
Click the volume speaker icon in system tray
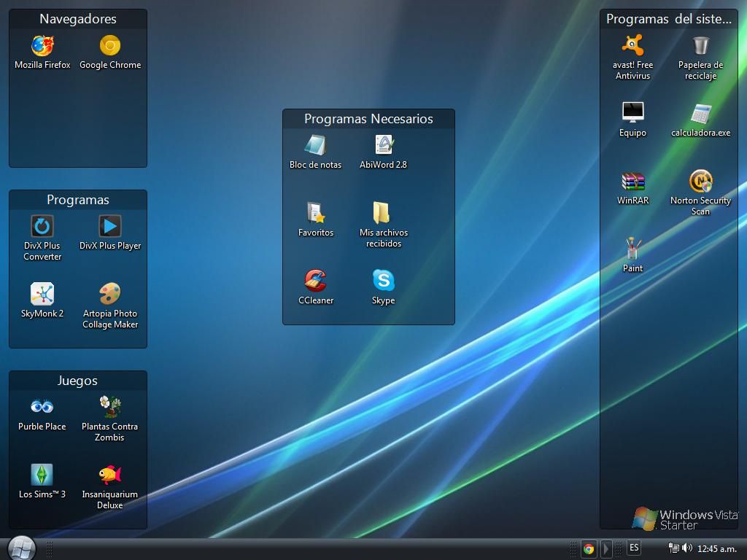click(686, 548)
